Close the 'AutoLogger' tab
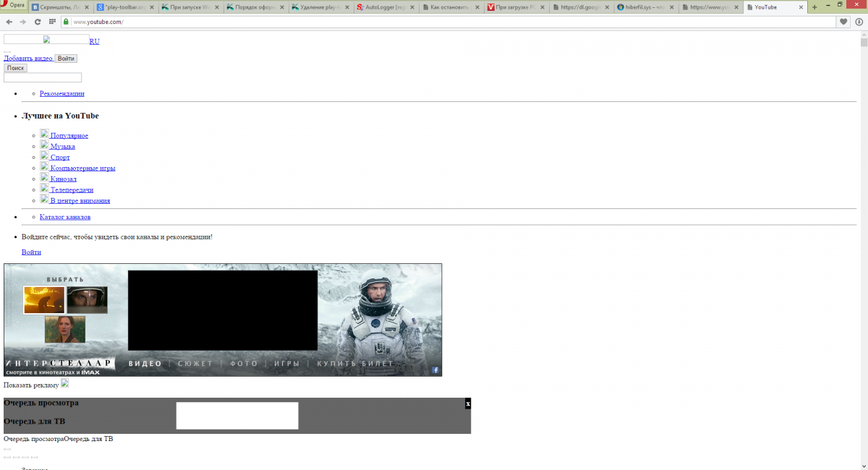The width and height of the screenshot is (868, 470). (x=412, y=7)
